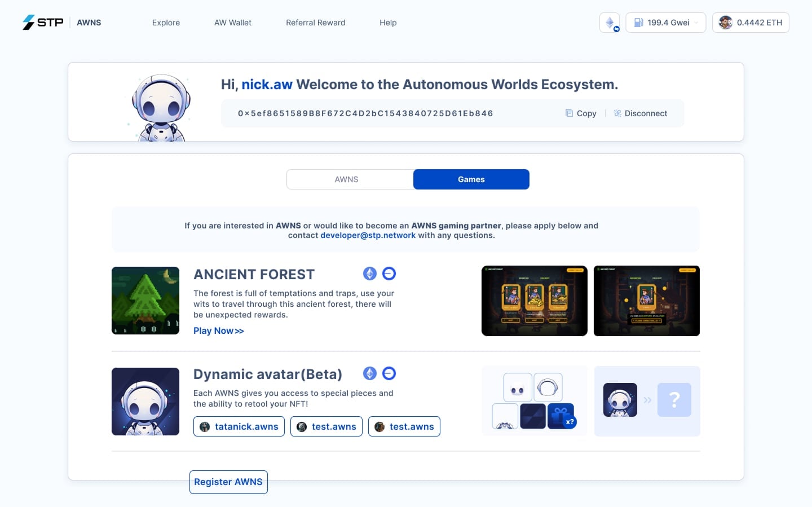812x507 pixels.
Task: View the Ancient Forest screenshot with one card
Action: 647,301
